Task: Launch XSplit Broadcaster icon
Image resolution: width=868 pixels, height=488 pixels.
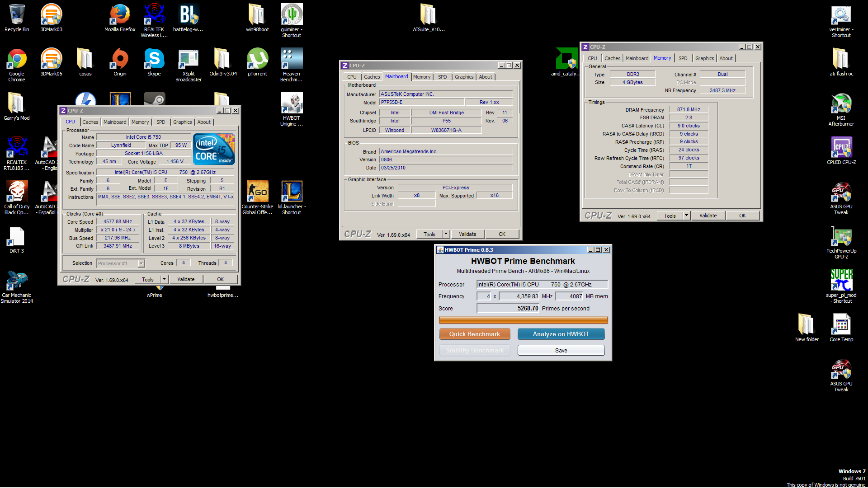Action: pyautogui.click(x=189, y=65)
